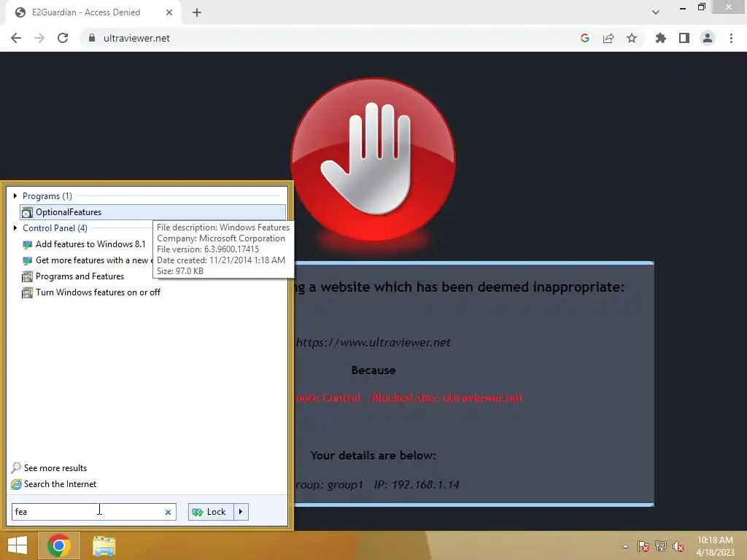
Task: Open Chrome from the taskbar
Action: [x=59, y=545]
